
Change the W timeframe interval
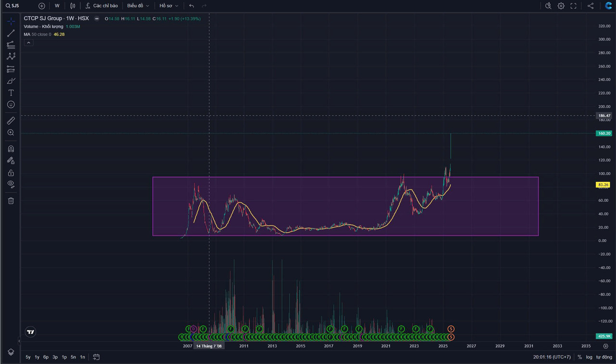57,6
